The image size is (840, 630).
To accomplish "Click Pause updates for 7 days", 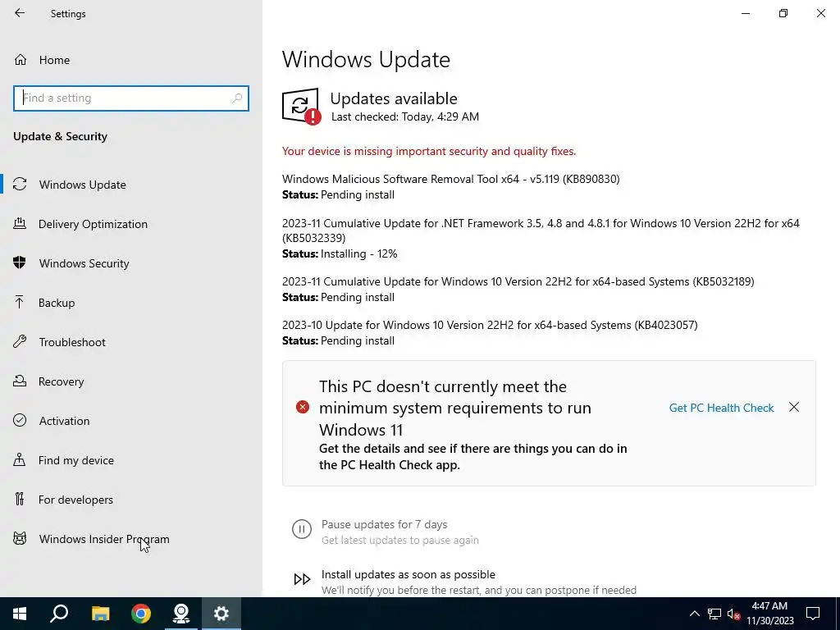I will tap(384, 524).
